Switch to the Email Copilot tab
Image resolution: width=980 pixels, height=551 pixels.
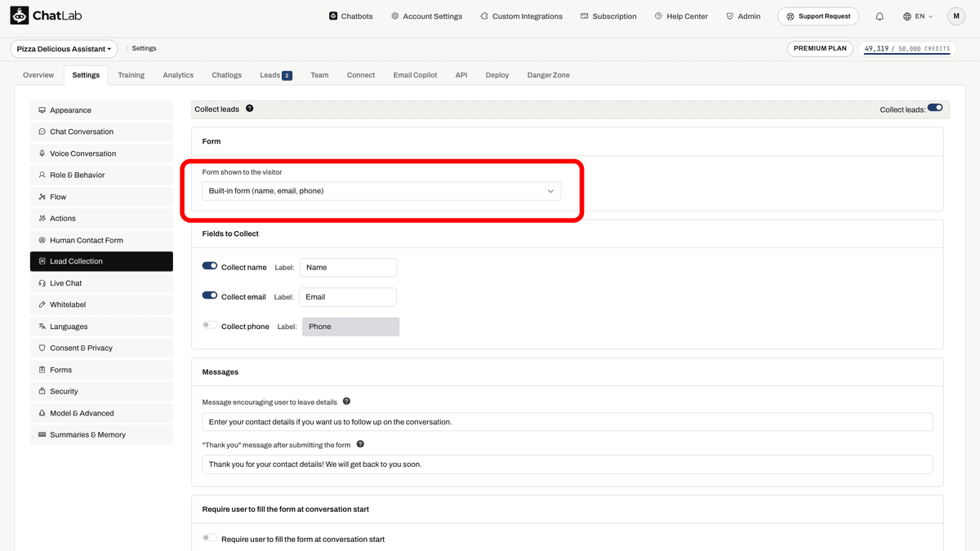[x=415, y=75]
